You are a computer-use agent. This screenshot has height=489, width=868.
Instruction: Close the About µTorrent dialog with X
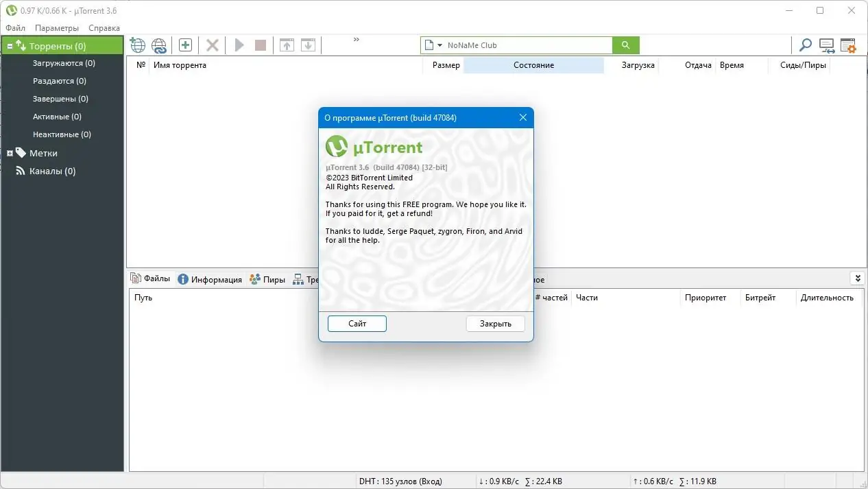523,117
